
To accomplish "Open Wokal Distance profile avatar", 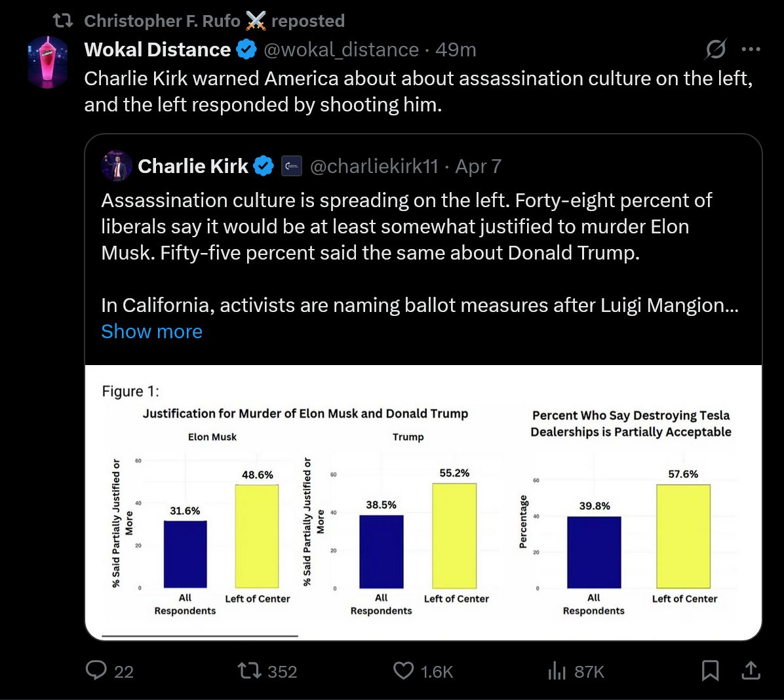I will (x=48, y=62).
